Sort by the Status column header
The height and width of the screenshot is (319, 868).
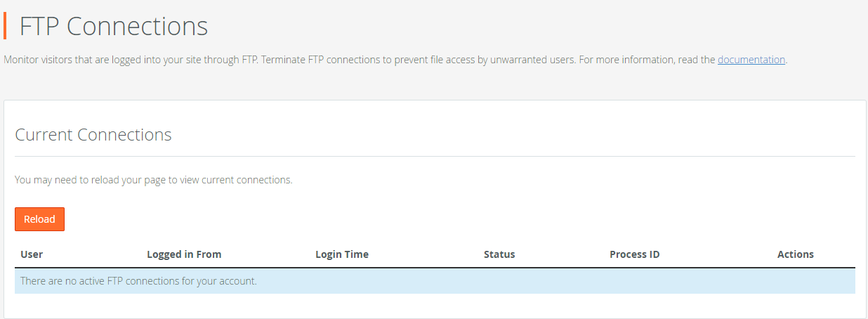click(x=499, y=254)
